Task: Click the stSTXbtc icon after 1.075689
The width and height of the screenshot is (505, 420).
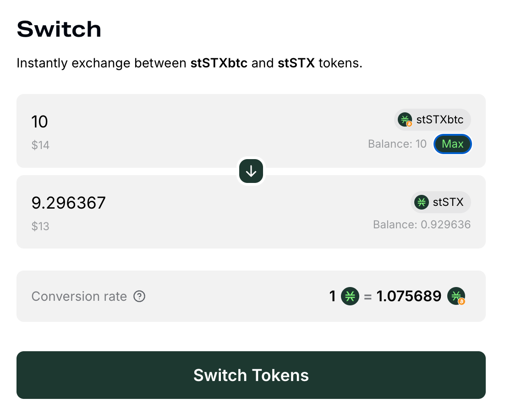Action: [x=456, y=296]
